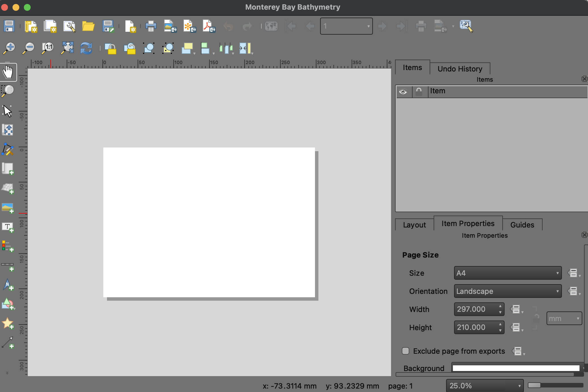Open the page Size dropdown
This screenshot has height=392, width=588.
point(508,273)
